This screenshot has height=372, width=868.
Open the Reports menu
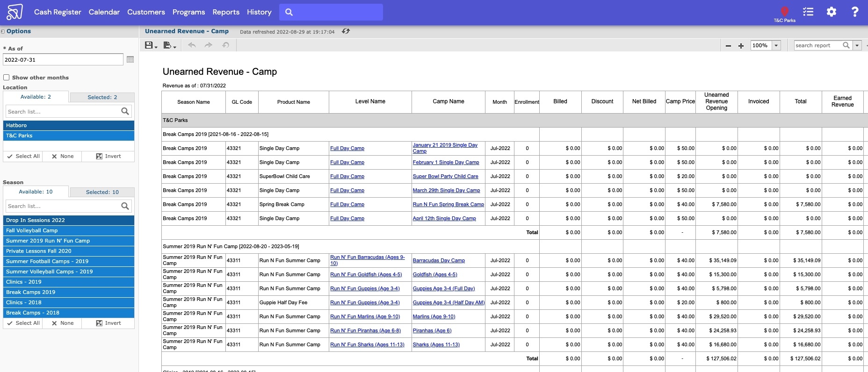coord(226,12)
